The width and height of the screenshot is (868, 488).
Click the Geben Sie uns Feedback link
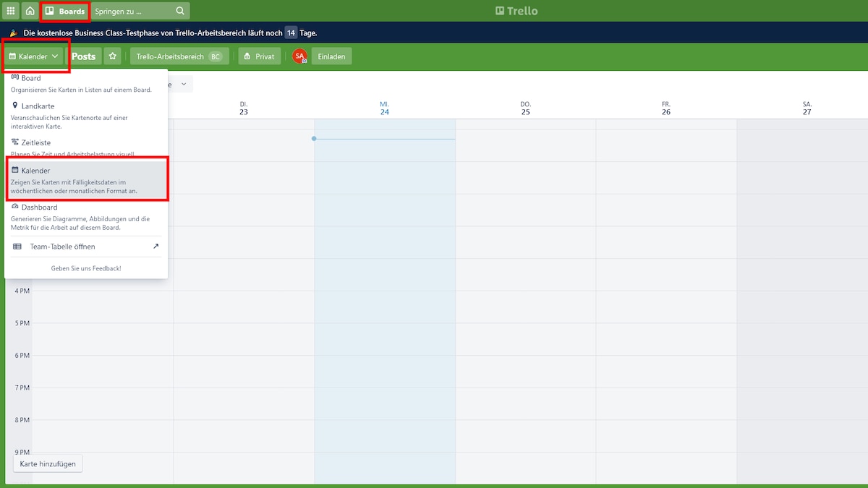tap(85, 267)
